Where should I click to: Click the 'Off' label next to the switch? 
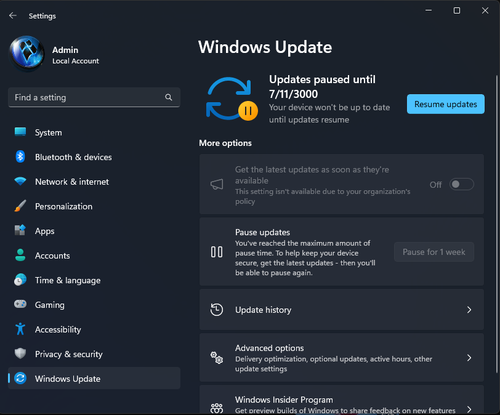[436, 185]
